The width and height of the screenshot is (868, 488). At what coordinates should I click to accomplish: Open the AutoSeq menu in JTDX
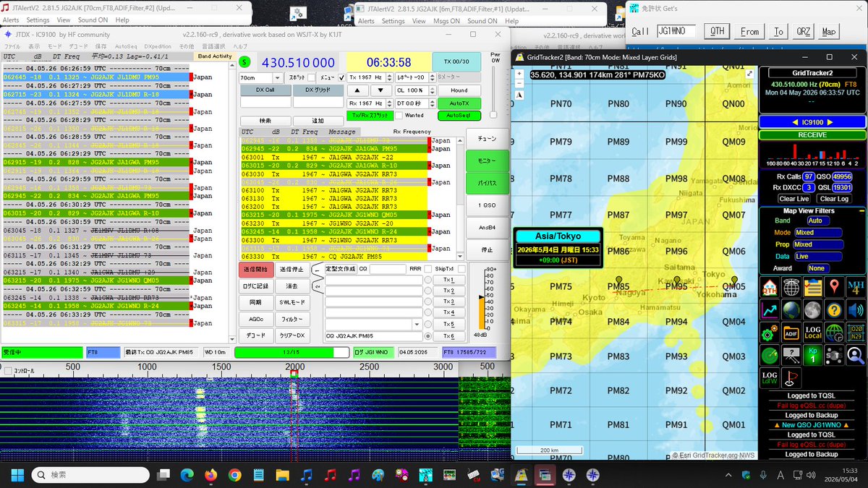pos(126,46)
